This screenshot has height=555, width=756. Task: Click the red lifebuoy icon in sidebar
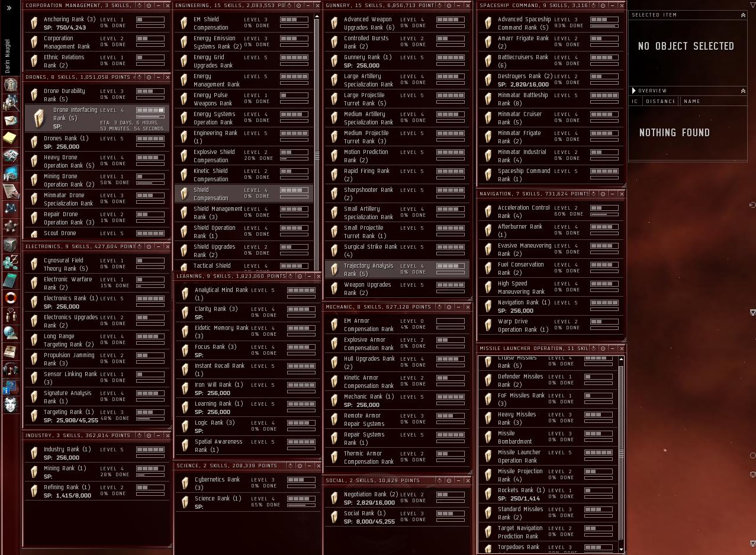[11, 297]
